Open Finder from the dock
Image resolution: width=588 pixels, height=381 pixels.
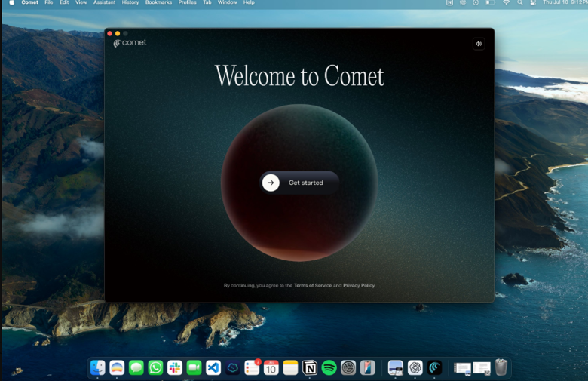(98, 368)
